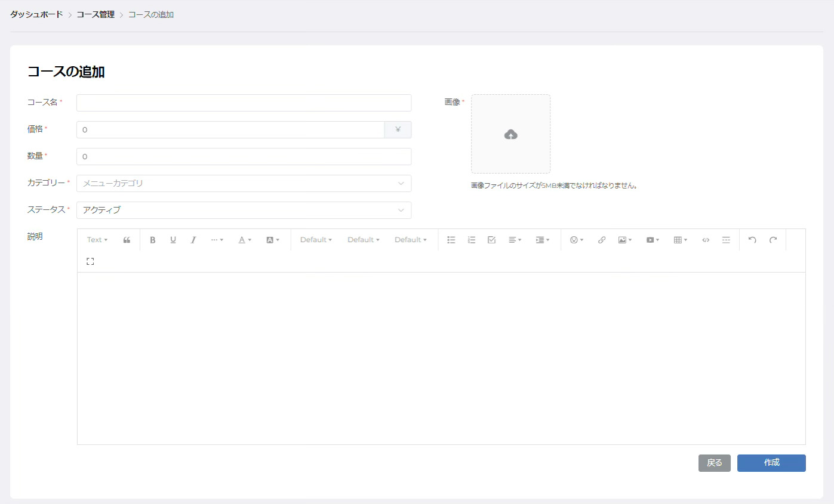Insert a blockquote with the quote icon
The height and width of the screenshot is (504, 834).
(127, 240)
